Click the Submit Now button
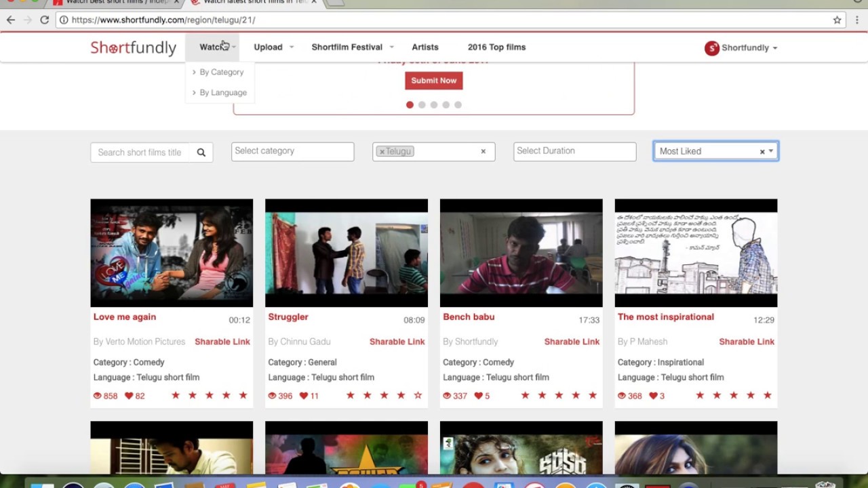This screenshot has height=488, width=868. pyautogui.click(x=434, y=81)
